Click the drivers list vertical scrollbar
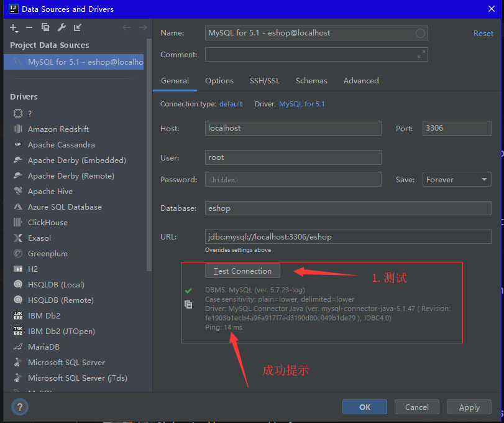This screenshot has width=504, height=423. pyautogui.click(x=149, y=154)
